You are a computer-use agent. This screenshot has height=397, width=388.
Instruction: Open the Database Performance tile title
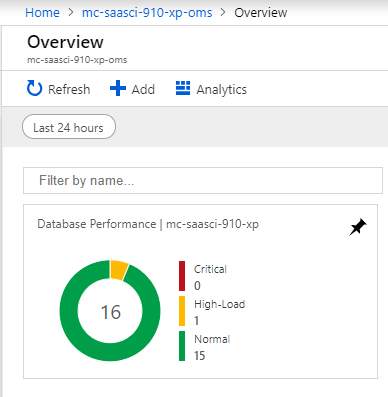click(x=148, y=224)
